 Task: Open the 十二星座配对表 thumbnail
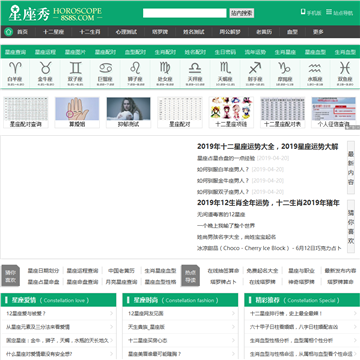tap(283, 112)
